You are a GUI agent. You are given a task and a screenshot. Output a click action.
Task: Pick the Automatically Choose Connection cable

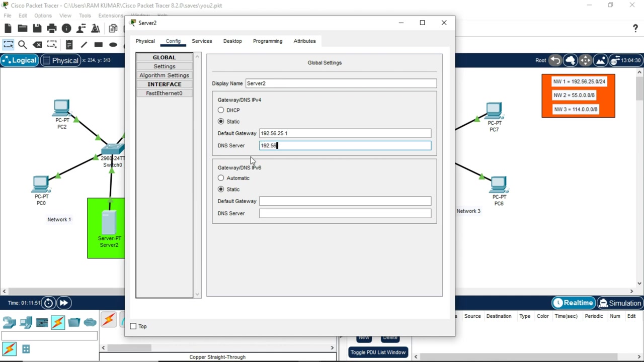point(108,320)
